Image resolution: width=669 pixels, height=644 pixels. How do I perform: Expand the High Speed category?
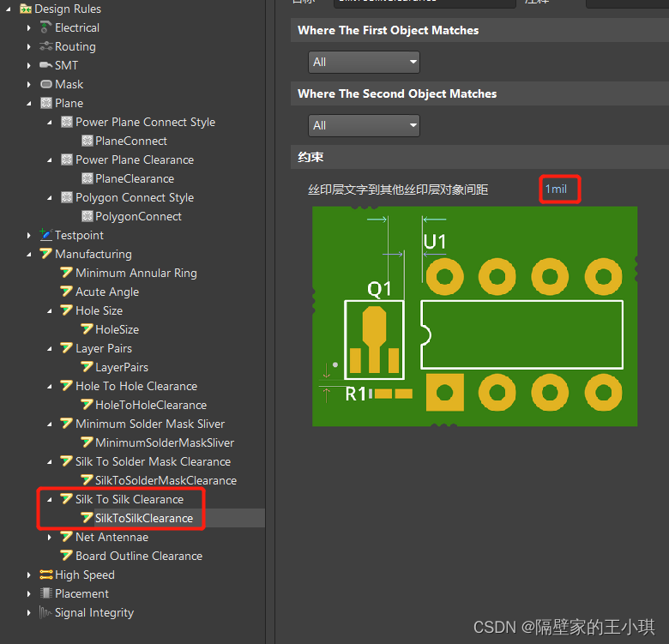pyautogui.click(x=28, y=575)
